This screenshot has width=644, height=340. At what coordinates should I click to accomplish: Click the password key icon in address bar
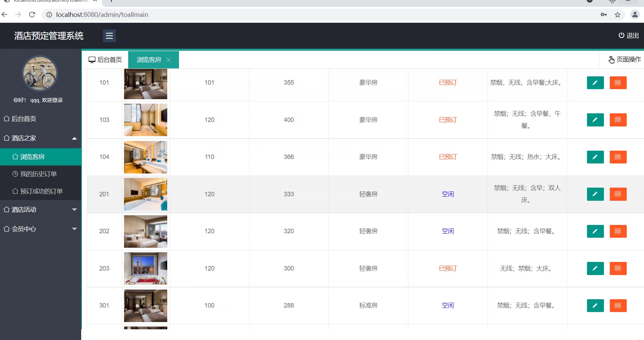click(x=604, y=15)
